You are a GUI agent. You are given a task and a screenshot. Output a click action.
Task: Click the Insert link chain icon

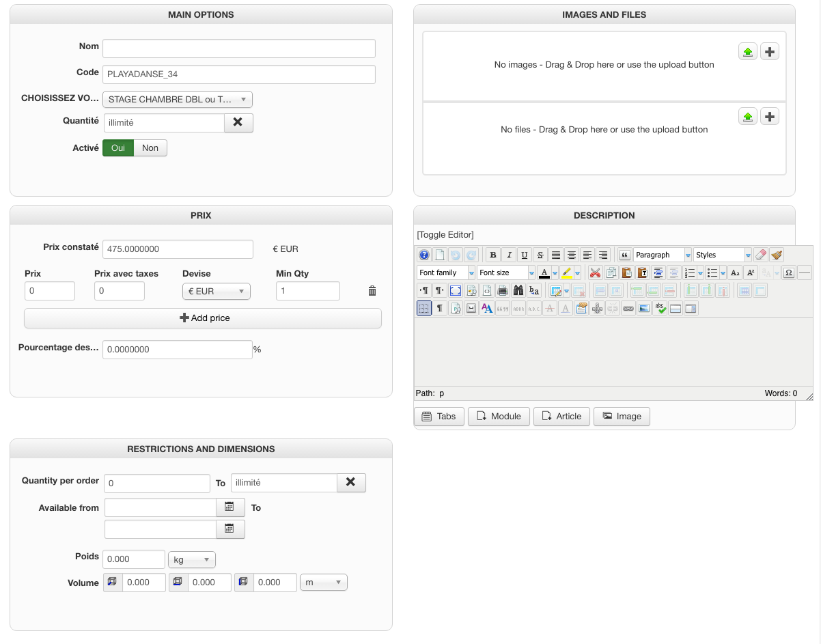628,308
